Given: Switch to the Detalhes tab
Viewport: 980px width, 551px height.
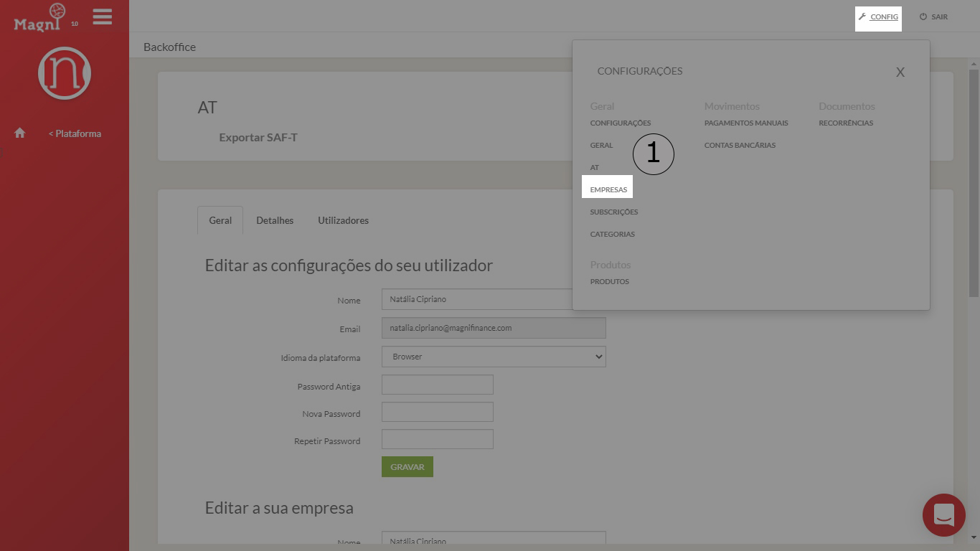Looking at the screenshot, I should (274, 220).
